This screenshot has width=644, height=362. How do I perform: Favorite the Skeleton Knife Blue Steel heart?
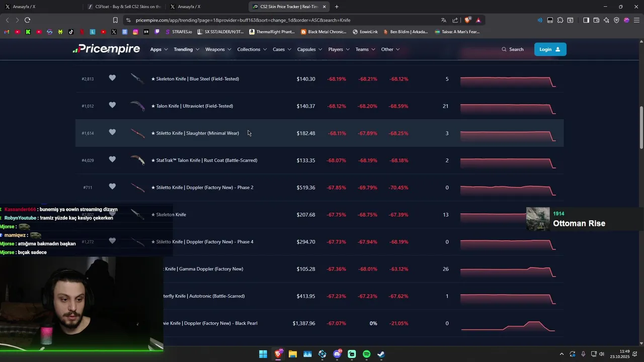tap(112, 78)
